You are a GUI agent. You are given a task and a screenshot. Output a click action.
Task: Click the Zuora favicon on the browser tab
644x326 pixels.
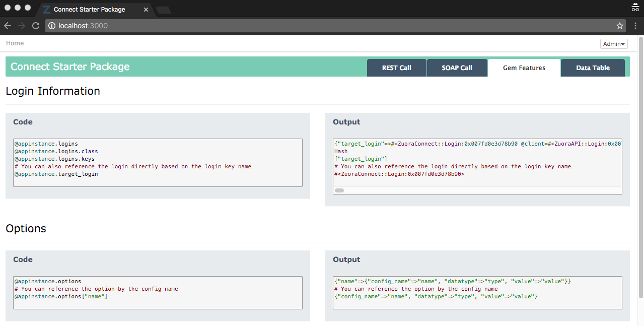[46, 10]
